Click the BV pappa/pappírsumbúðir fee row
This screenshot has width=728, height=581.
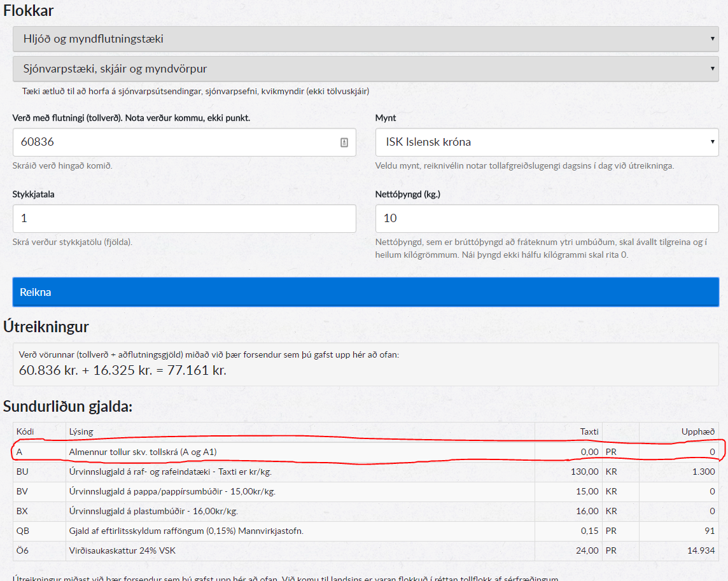[x=299, y=491]
